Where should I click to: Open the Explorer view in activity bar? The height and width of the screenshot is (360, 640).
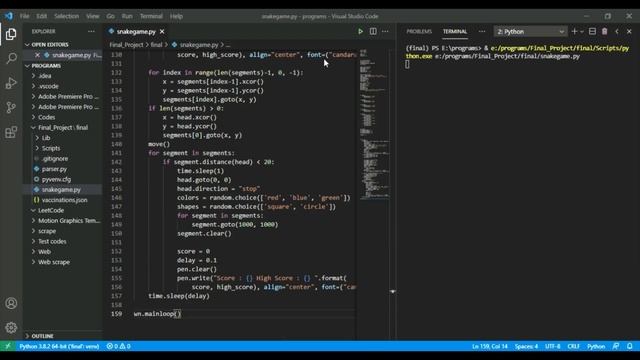[x=11, y=34]
